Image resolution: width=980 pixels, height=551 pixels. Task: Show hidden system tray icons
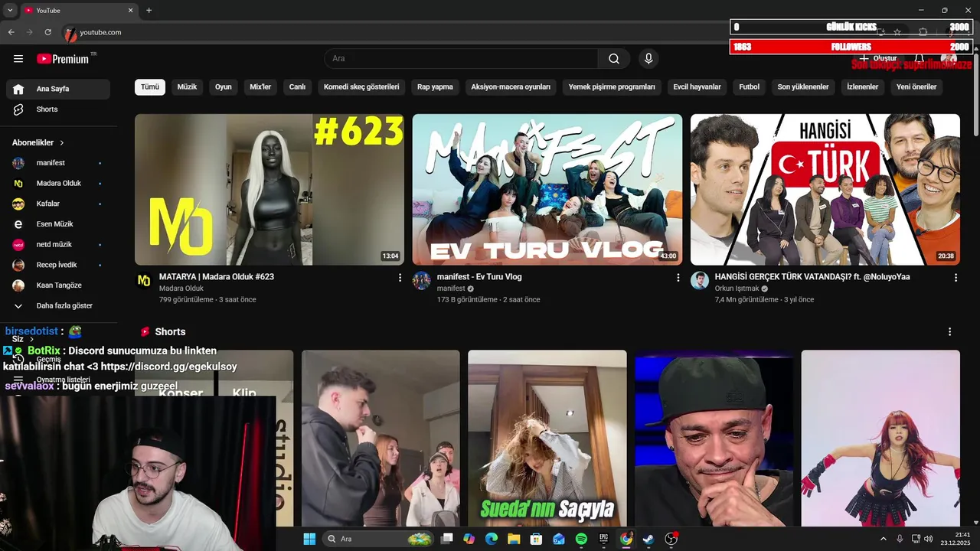pos(883,539)
